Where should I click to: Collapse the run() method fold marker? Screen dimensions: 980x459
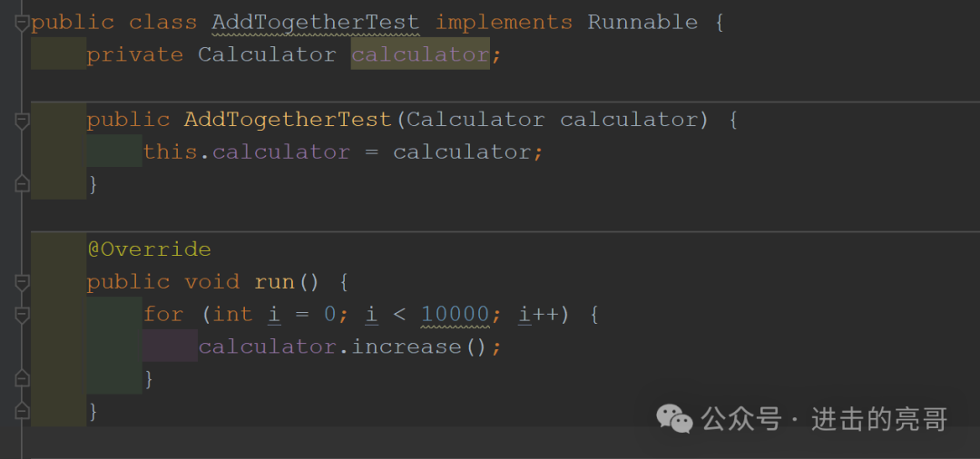22,282
